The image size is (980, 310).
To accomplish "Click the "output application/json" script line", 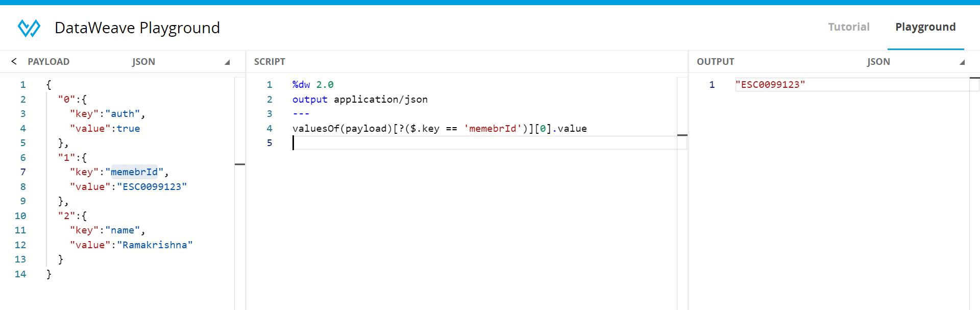I will pyautogui.click(x=360, y=99).
